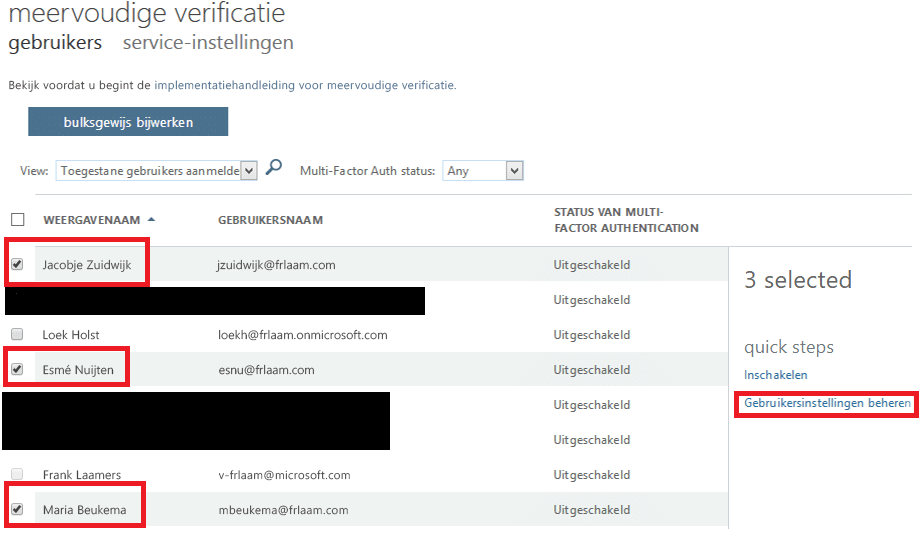This screenshot has width=920, height=543.
Task: Click the search magnifier icon
Action: (x=273, y=168)
